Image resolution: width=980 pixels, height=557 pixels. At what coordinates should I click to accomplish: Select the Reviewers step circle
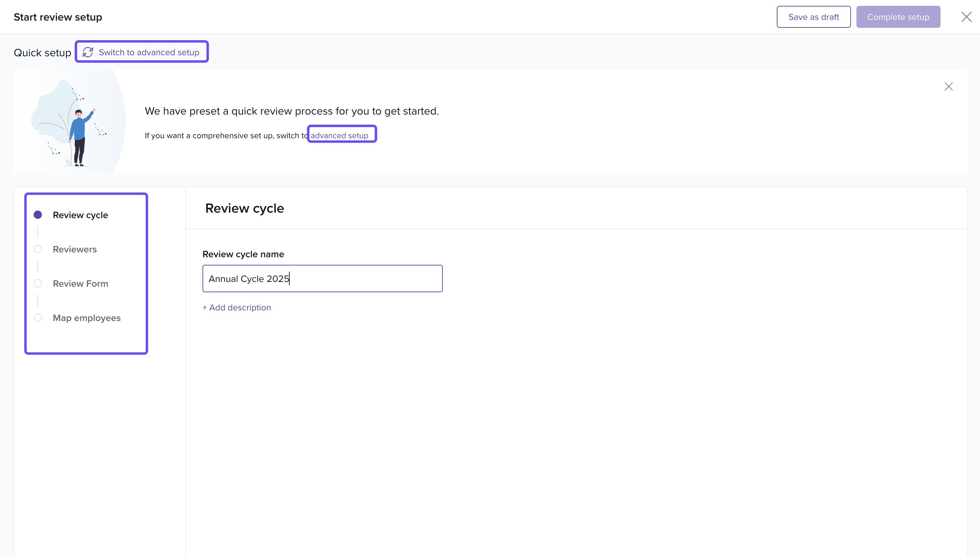point(37,249)
